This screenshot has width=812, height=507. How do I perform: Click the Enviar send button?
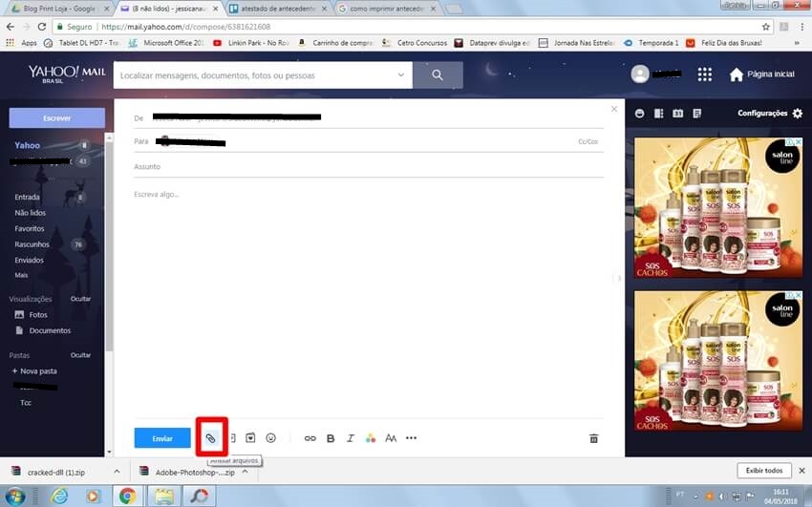(162, 438)
